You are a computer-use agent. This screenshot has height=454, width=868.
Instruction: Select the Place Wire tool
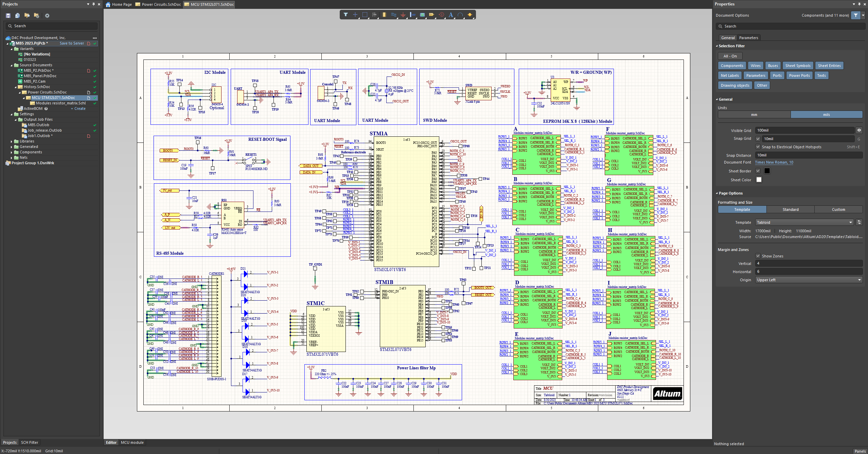point(393,15)
